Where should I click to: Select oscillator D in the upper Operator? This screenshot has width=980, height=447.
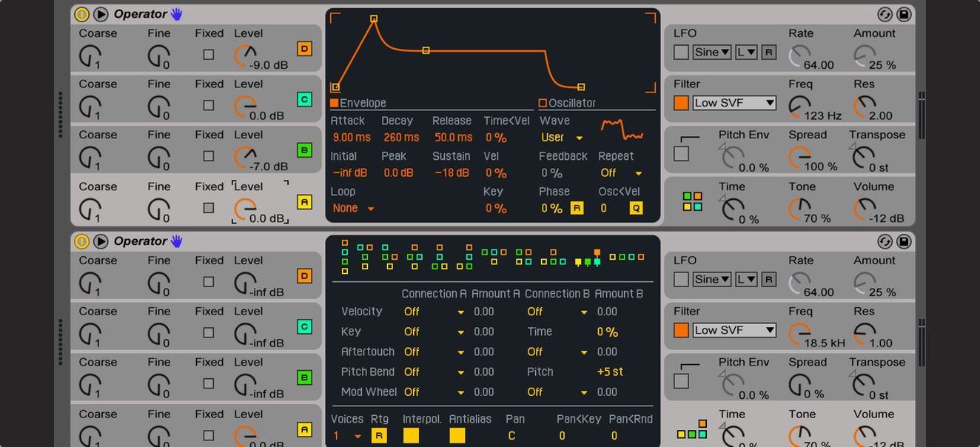[x=304, y=49]
